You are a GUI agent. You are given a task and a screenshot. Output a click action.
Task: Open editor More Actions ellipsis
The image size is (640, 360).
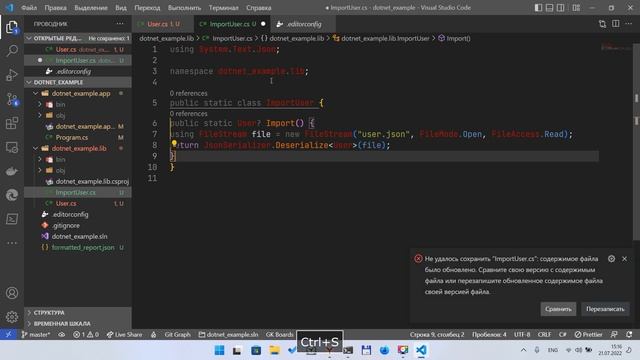629,24
